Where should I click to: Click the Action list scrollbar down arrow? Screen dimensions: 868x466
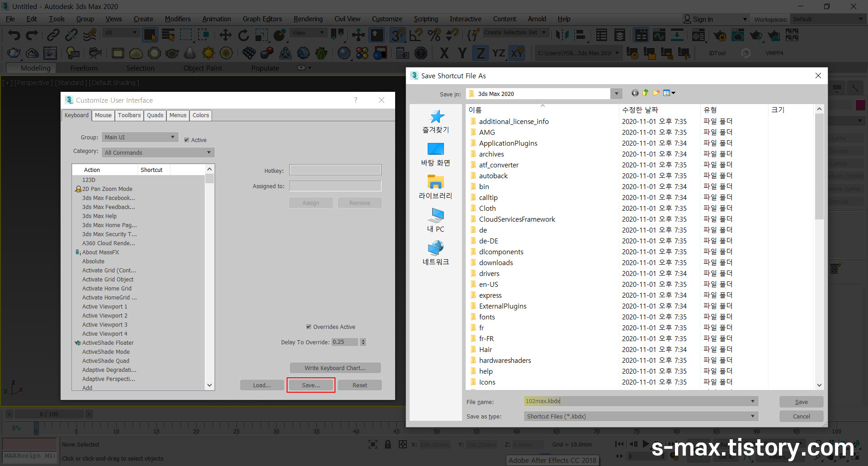click(x=209, y=385)
